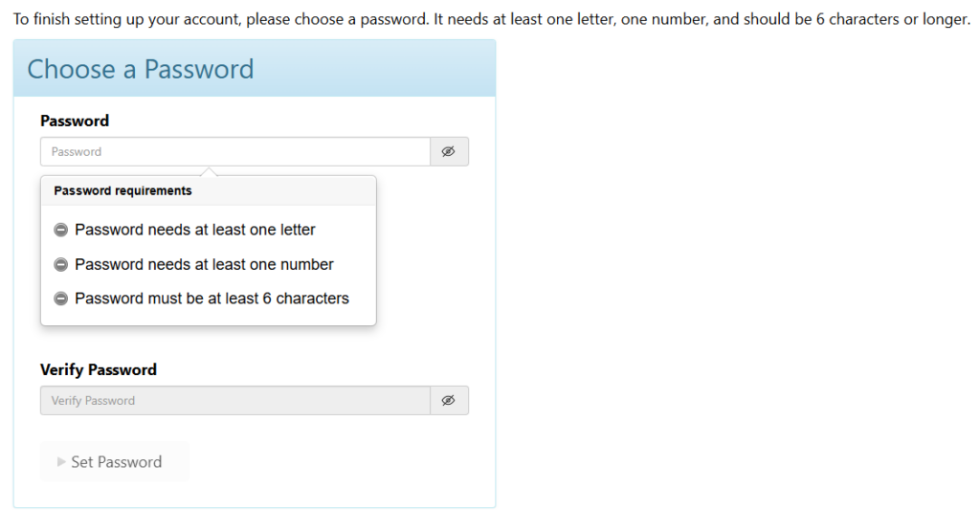Select the 'Password needs at least one number' text

click(x=204, y=264)
